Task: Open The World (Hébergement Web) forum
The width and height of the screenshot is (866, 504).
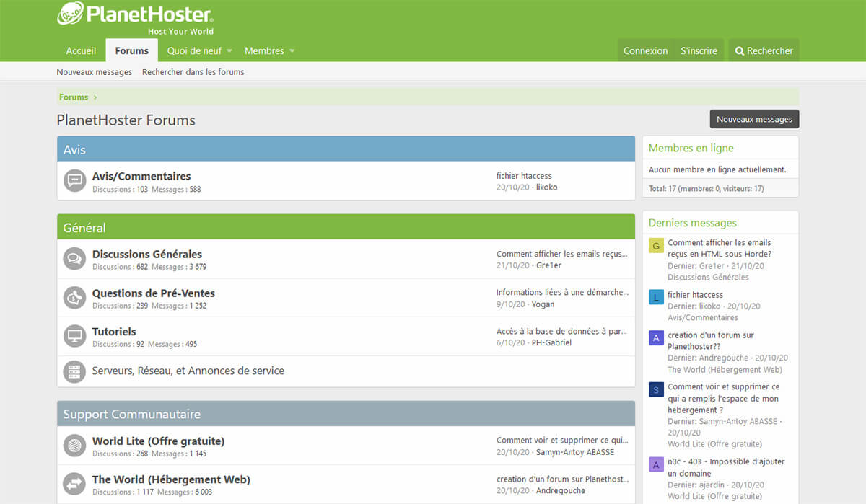Action: [x=171, y=479]
